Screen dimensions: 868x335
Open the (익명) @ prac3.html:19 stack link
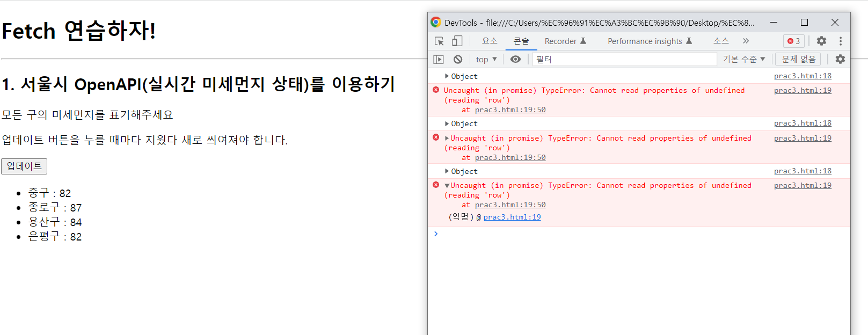[512, 217]
